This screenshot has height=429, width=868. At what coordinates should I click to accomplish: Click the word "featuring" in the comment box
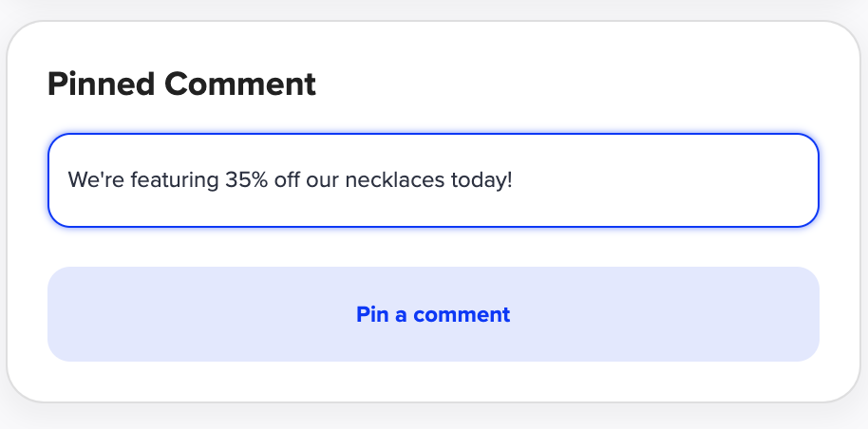point(175,179)
